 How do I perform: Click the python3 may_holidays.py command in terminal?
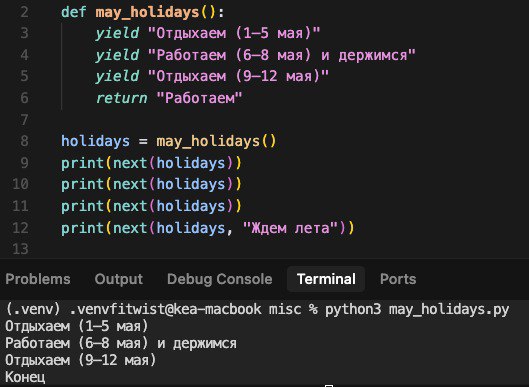[417, 309]
